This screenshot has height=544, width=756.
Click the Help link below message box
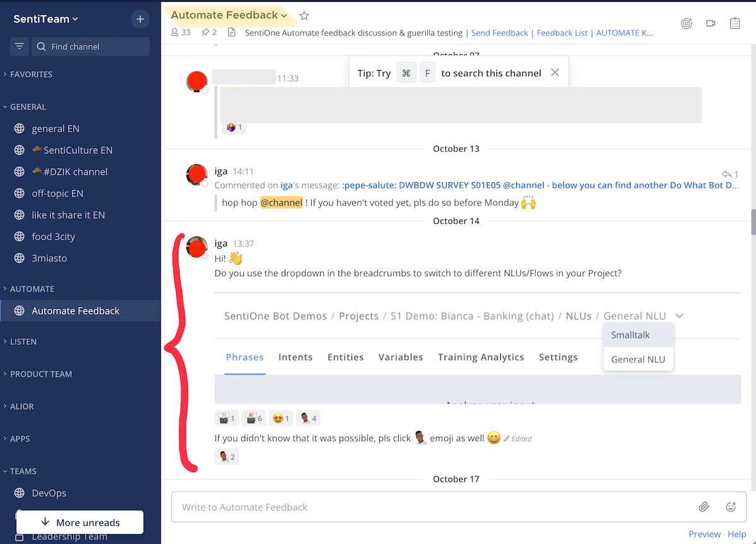(737, 534)
